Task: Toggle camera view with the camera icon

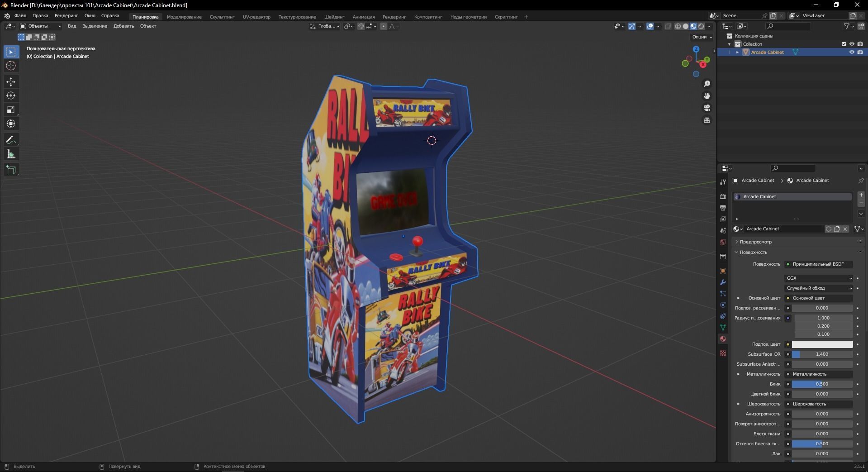Action: (x=707, y=108)
